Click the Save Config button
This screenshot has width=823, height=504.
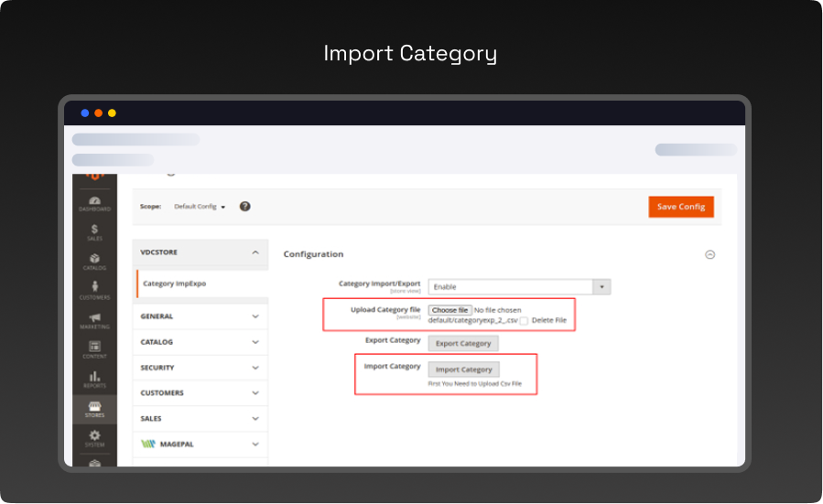pos(680,207)
